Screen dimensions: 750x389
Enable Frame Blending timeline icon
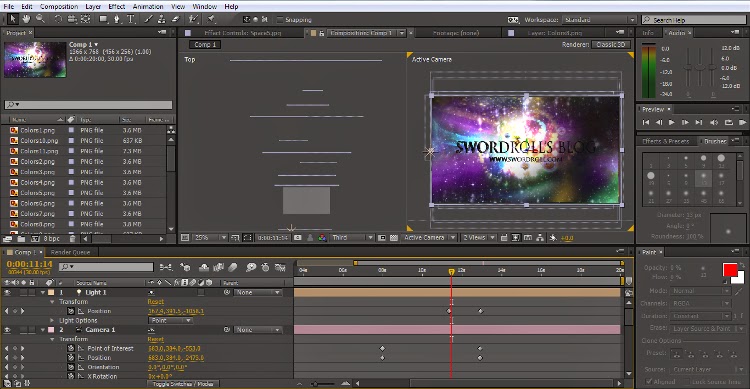(x=219, y=267)
